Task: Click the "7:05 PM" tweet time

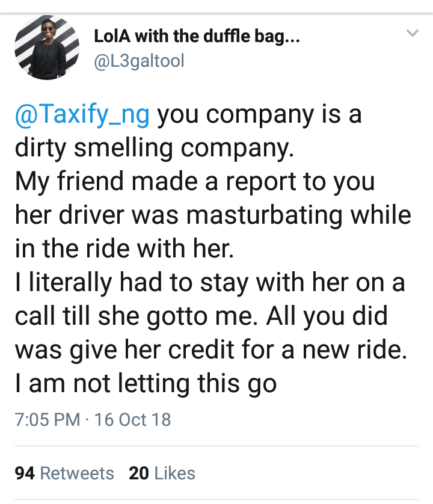Action: 47,419
